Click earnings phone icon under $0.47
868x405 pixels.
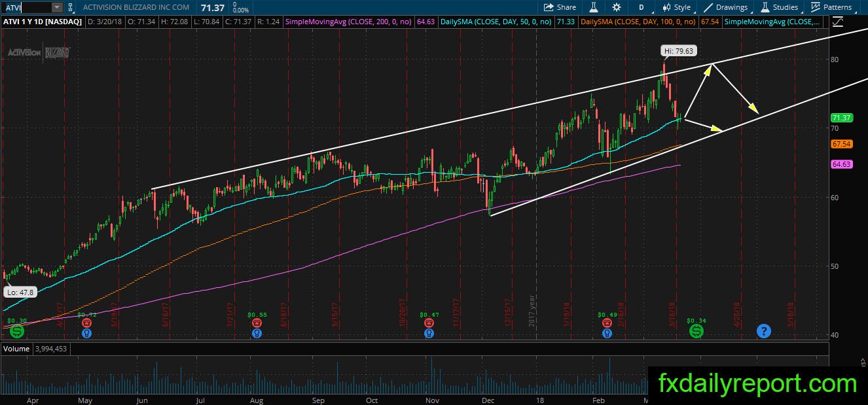point(429,323)
